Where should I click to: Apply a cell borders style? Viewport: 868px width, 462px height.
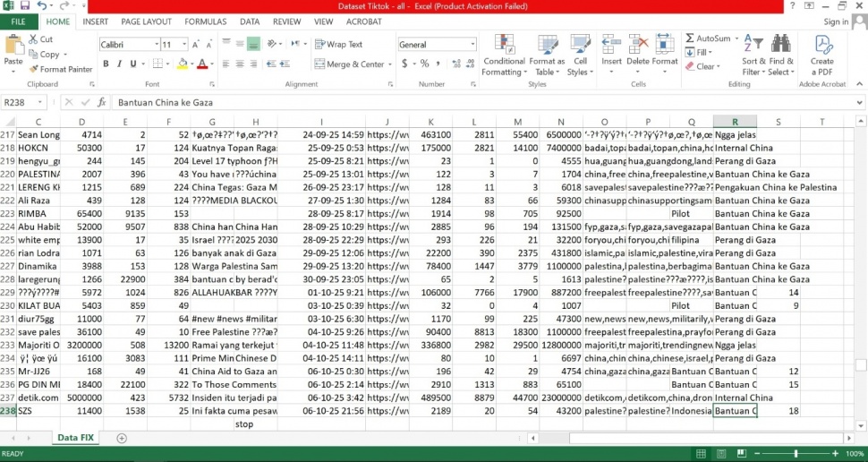coord(157,64)
